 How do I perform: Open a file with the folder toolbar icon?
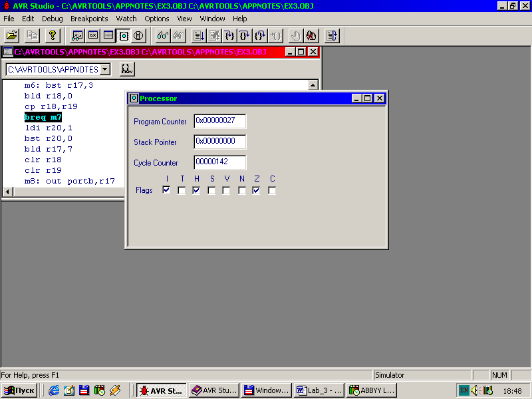tap(12, 36)
